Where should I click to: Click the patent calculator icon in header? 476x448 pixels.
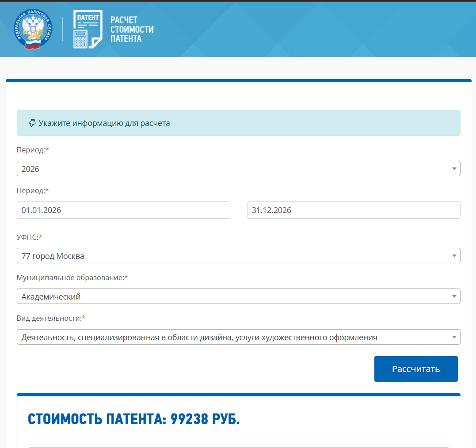(x=88, y=29)
